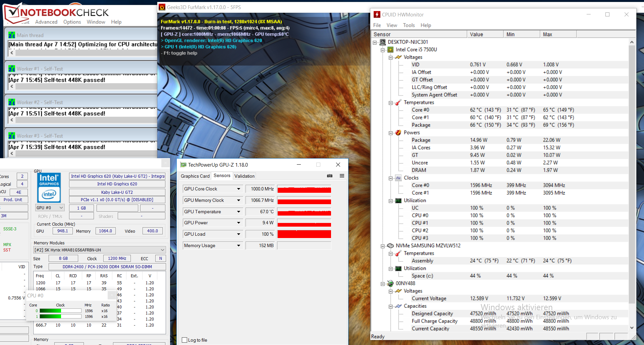The image size is (644, 345).
Task: Click the 00NY488 battery icon
Action: point(390,283)
